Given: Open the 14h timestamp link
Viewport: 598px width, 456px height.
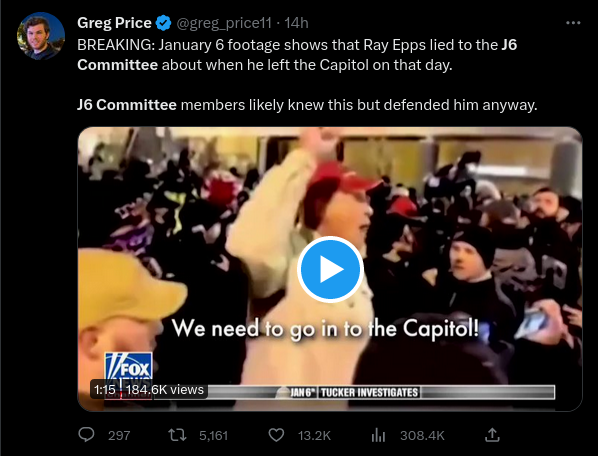Looking at the screenshot, I should (296, 23).
